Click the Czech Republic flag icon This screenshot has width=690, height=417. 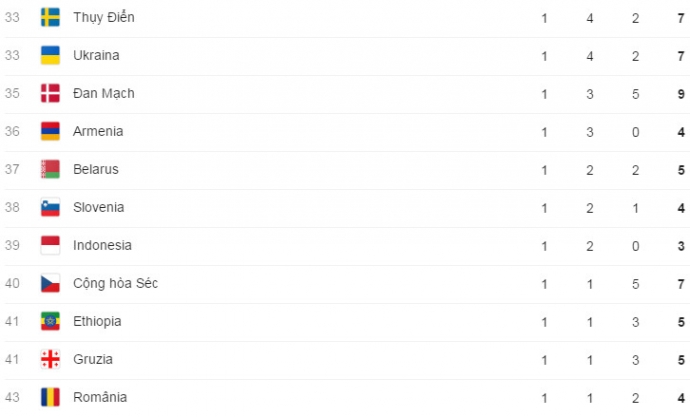point(50,284)
